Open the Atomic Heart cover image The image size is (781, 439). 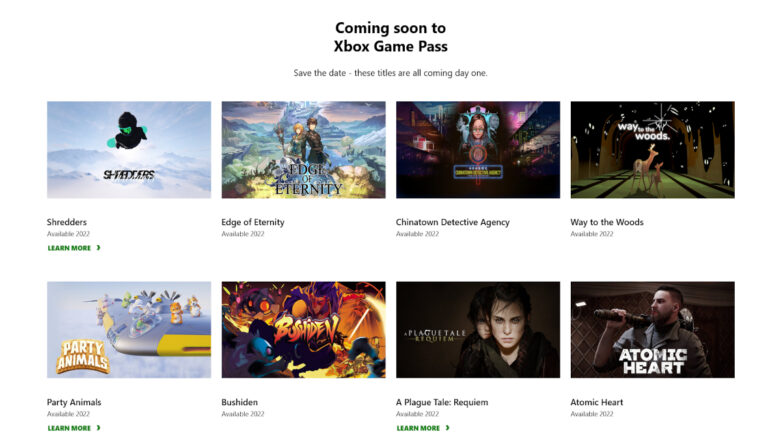point(652,330)
